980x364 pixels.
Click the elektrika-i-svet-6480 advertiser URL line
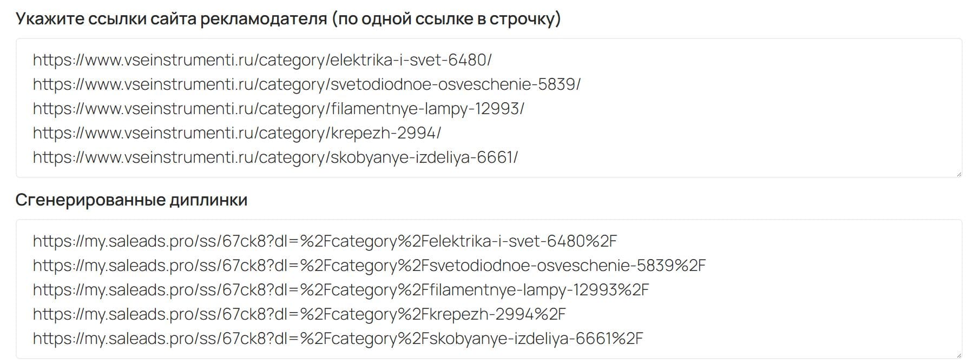pos(262,60)
